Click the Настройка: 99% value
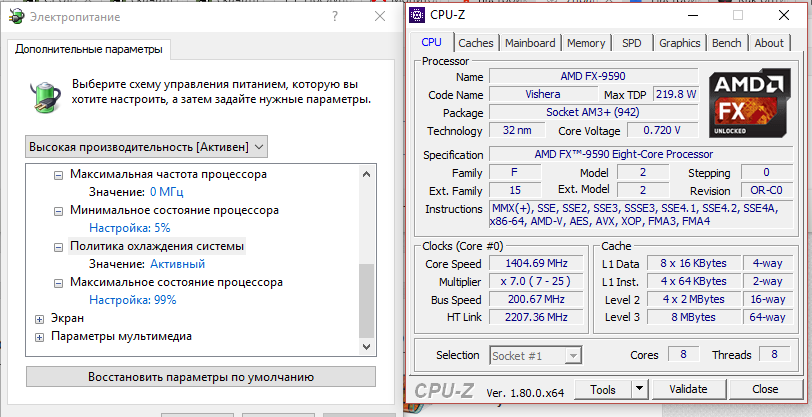The height and width of the screenshot is (417, 812). (133, 300)
